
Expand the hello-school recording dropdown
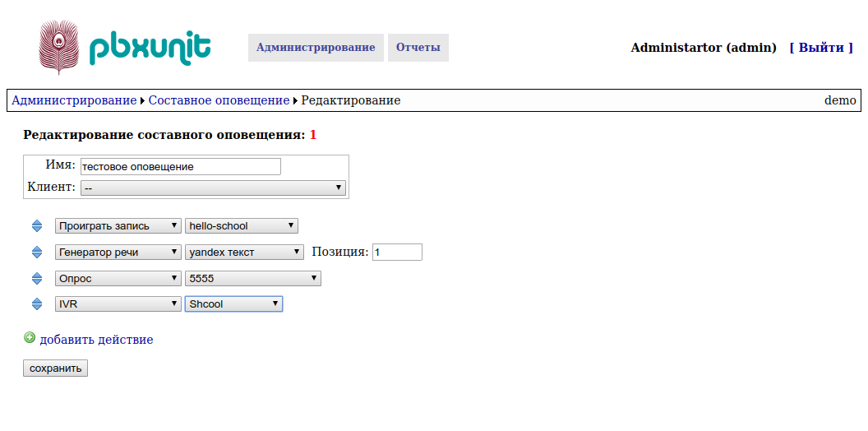(x=242, y=226)
